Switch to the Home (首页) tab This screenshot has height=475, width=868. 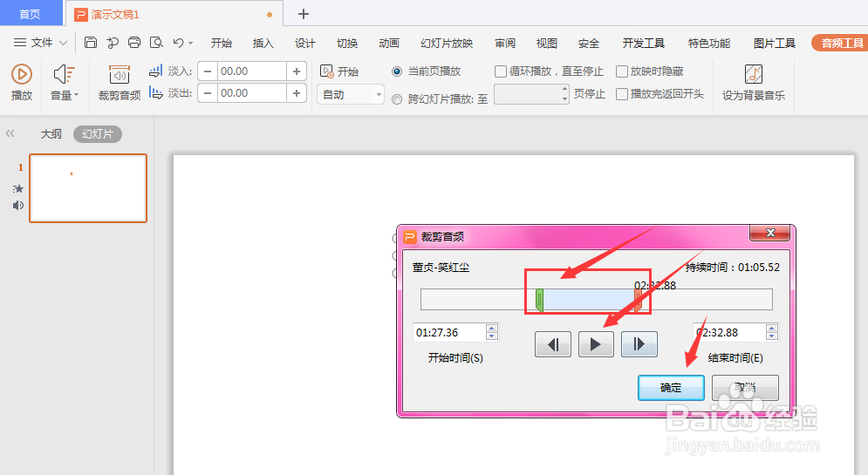pos(30,14)
